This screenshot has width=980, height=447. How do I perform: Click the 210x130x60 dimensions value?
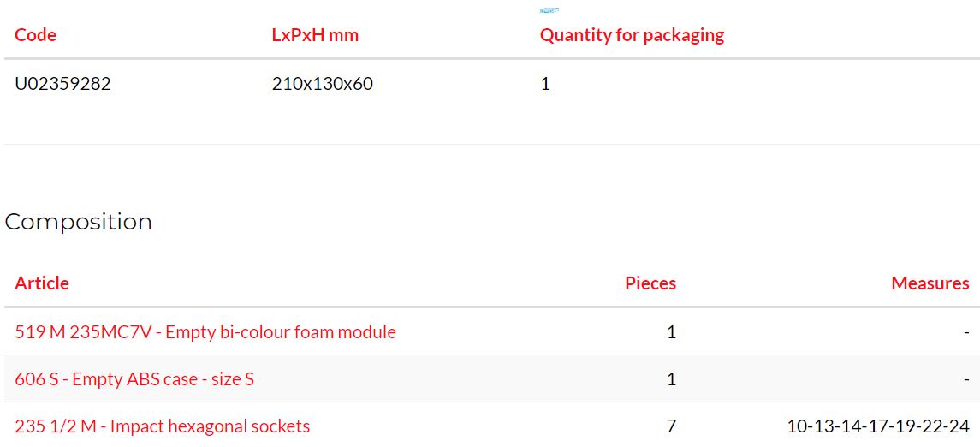[323, 83]
